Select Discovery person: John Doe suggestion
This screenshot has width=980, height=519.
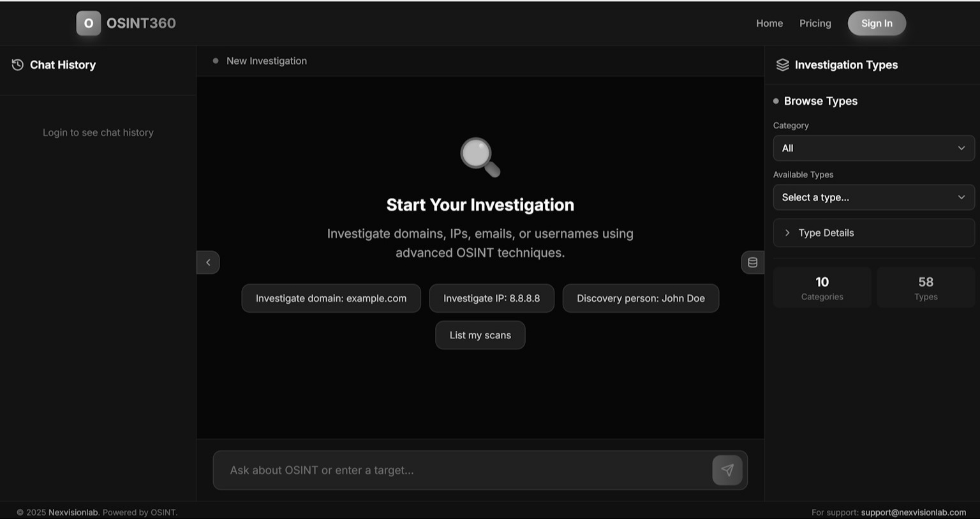(x=641, y=298)
